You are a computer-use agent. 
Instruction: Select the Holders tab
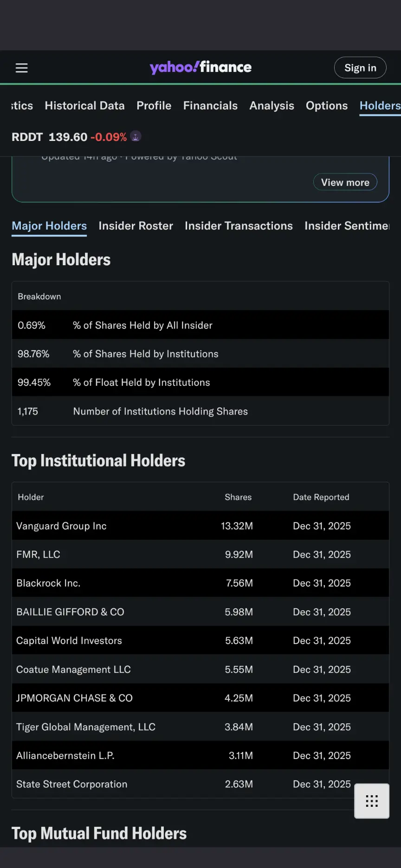coord(380,106)
